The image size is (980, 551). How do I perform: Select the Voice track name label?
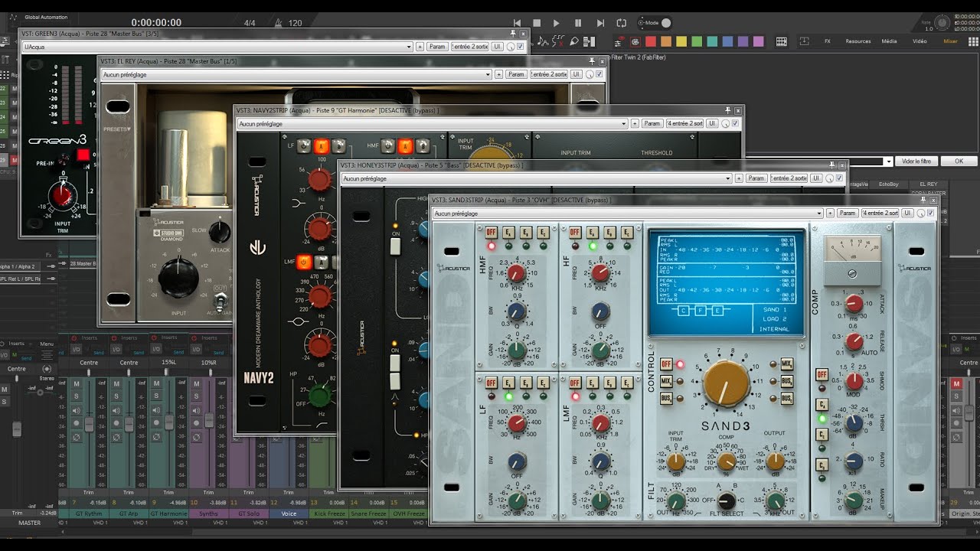pos(289,514)
